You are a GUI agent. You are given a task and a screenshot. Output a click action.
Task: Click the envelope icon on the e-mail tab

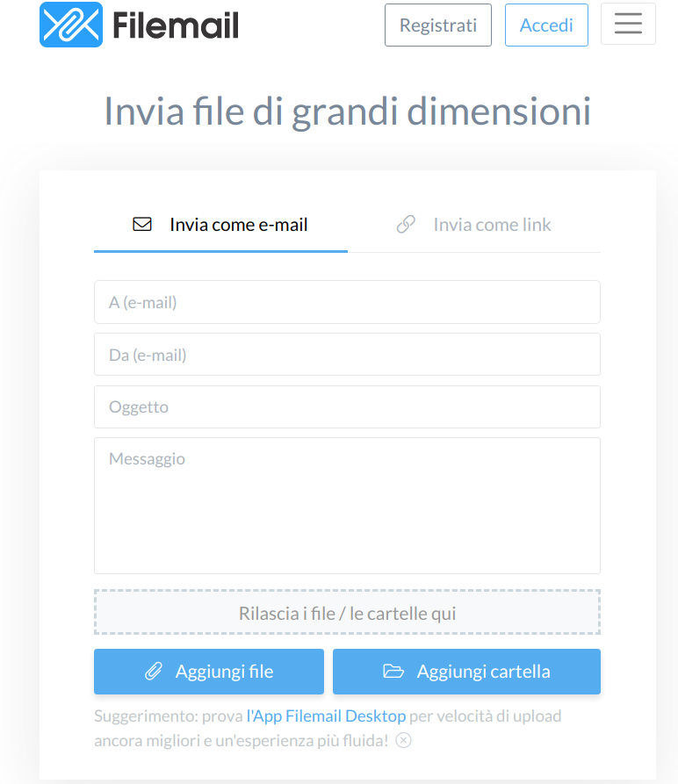[142, 225]
